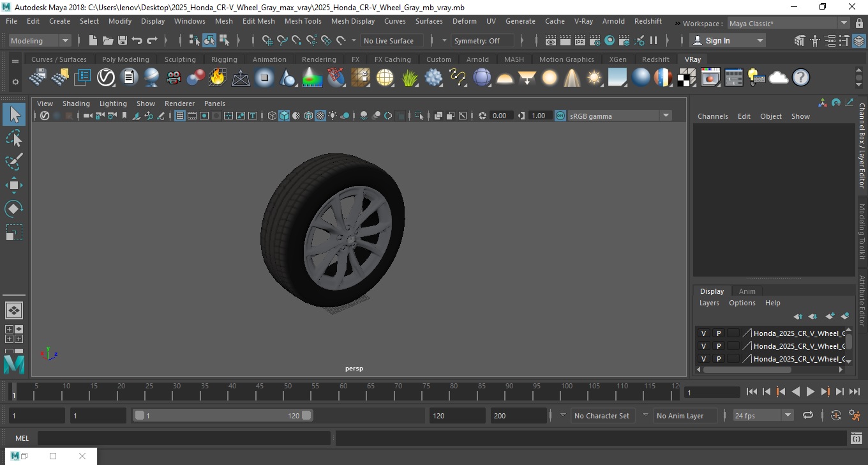This screenshot has height=465, width=868.
Task: Click the cloud shelf icon
Action: click(x=778, y=78)
